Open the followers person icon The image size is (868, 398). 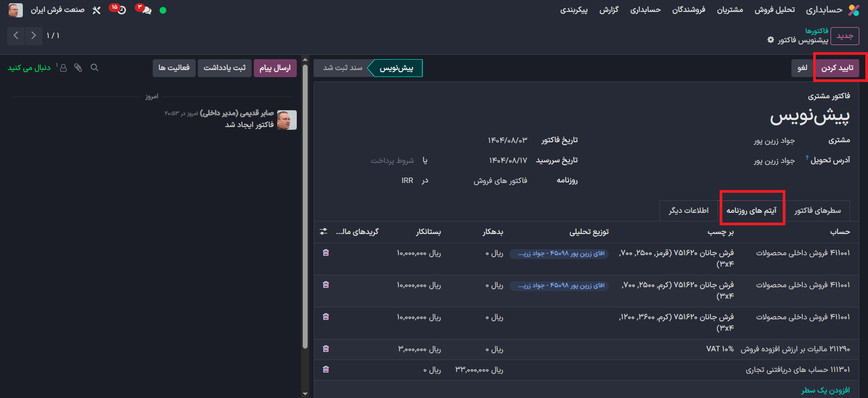pyautogui.click(x=63, y=68)
